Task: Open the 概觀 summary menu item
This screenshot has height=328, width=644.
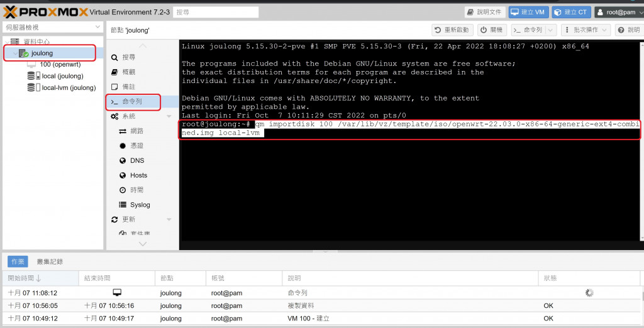Action: pyautogui.click(x=128, y=72)
